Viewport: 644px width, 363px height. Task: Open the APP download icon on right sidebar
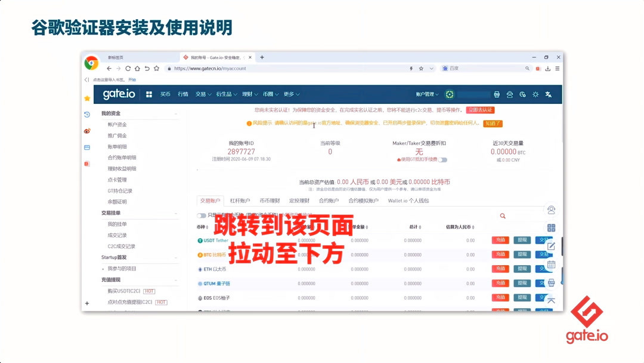[x=551, y=282]
